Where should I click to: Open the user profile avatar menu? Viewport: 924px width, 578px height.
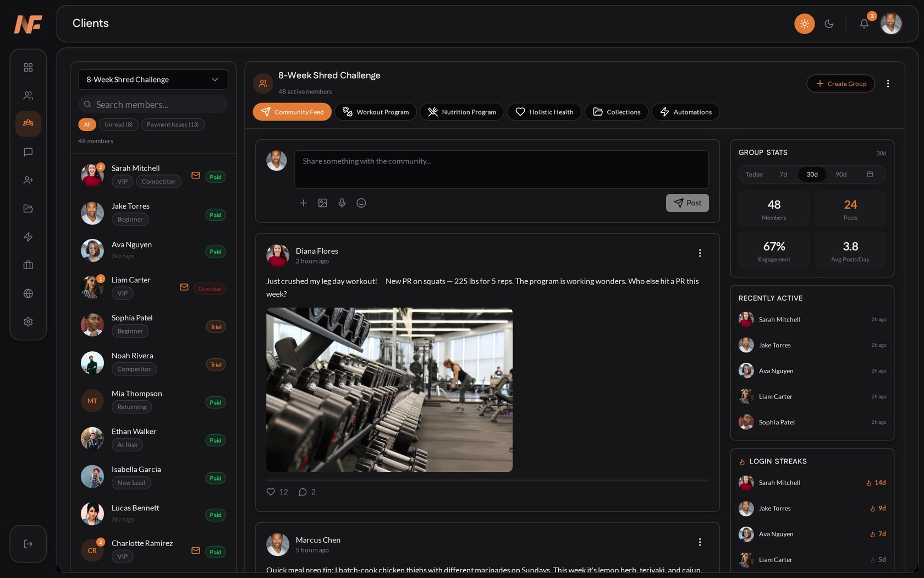tap(891, 24)
